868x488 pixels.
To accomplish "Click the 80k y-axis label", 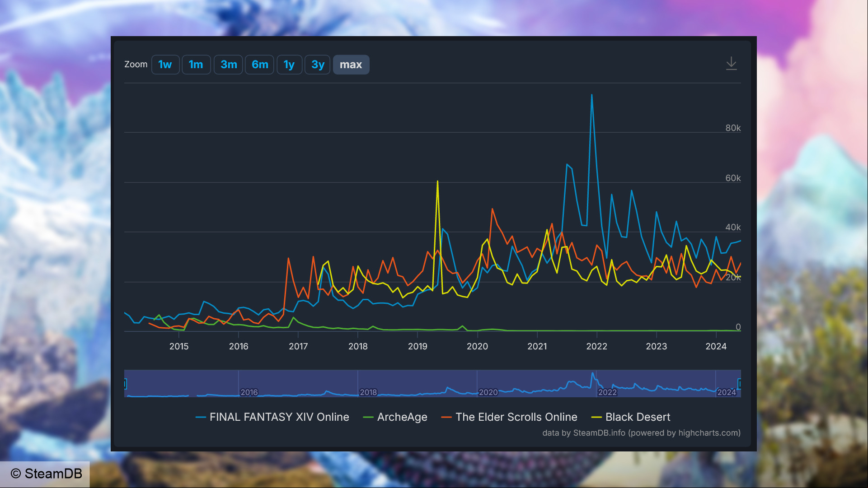I will 733,128.
